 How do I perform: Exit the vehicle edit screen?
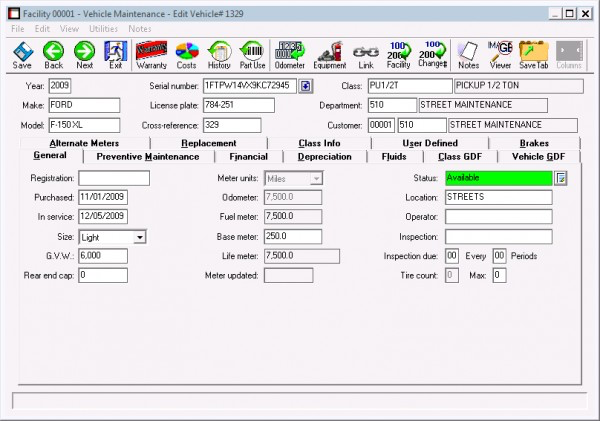[x=116, y=55]
